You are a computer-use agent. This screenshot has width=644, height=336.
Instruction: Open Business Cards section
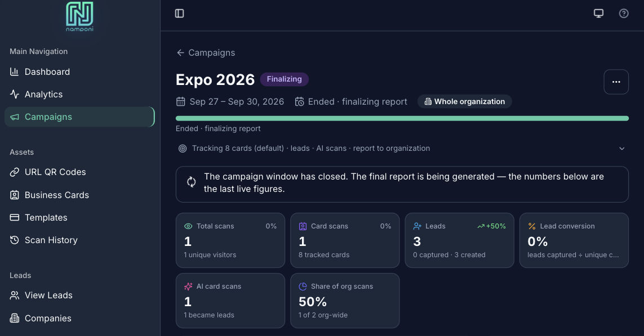(x=79, y=195)
